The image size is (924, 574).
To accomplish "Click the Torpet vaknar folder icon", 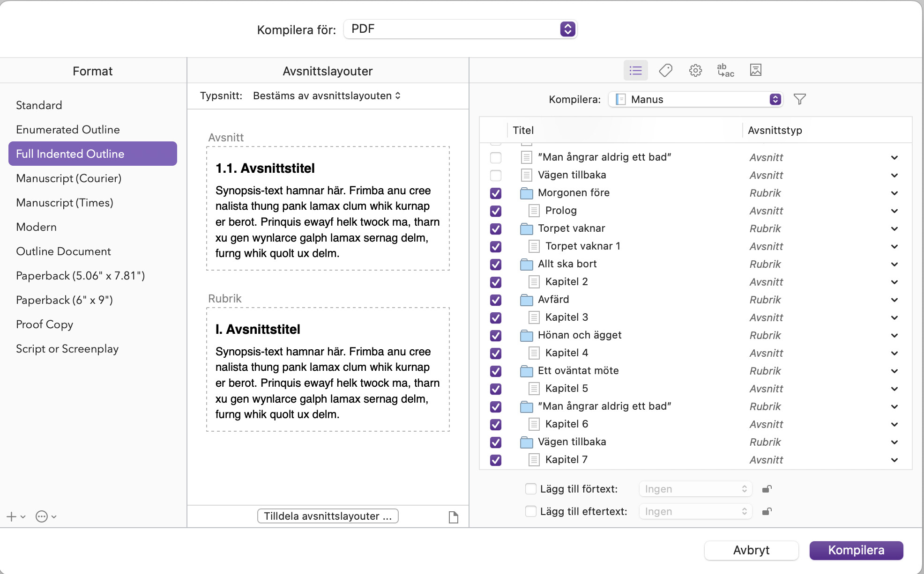I will pyautogui.click(x=527, y=228).
